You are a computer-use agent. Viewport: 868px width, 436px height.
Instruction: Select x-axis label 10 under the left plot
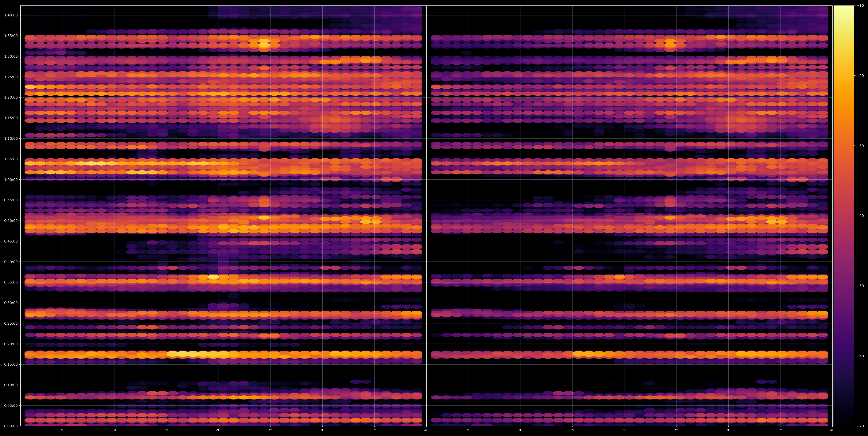114,430
